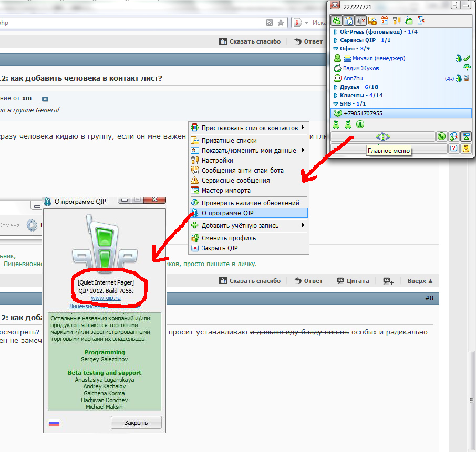This screenshot has height=452, width=476.
Task: Click Сказать спасибо below the green signature
Action: [x=250, y=281]
